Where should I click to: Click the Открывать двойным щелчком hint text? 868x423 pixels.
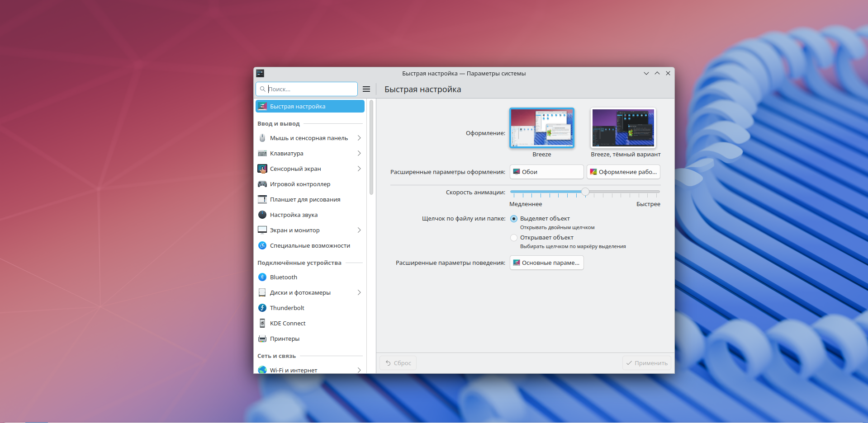click(557, 227)
